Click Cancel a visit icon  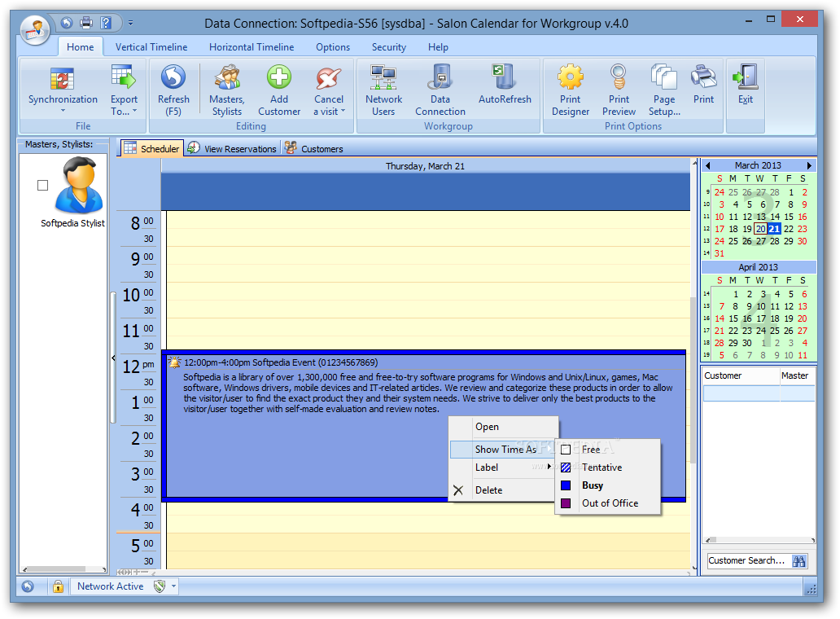point(328,77)
